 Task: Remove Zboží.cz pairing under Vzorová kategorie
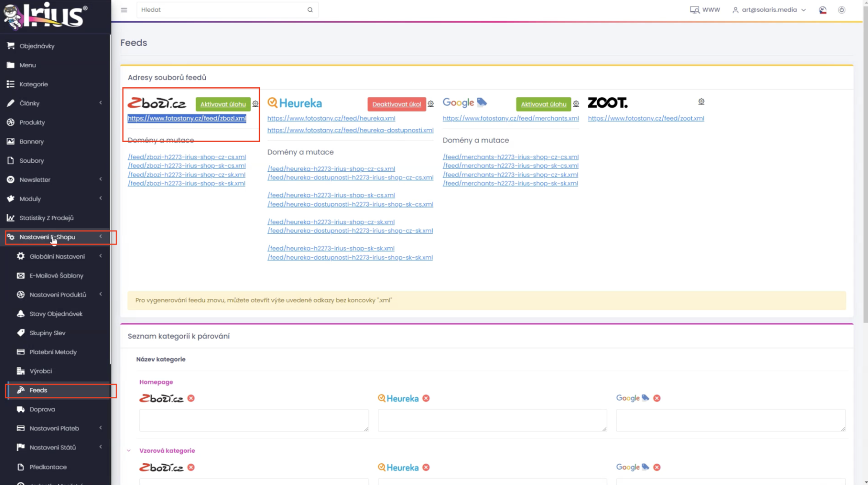(x=191, y=467)
